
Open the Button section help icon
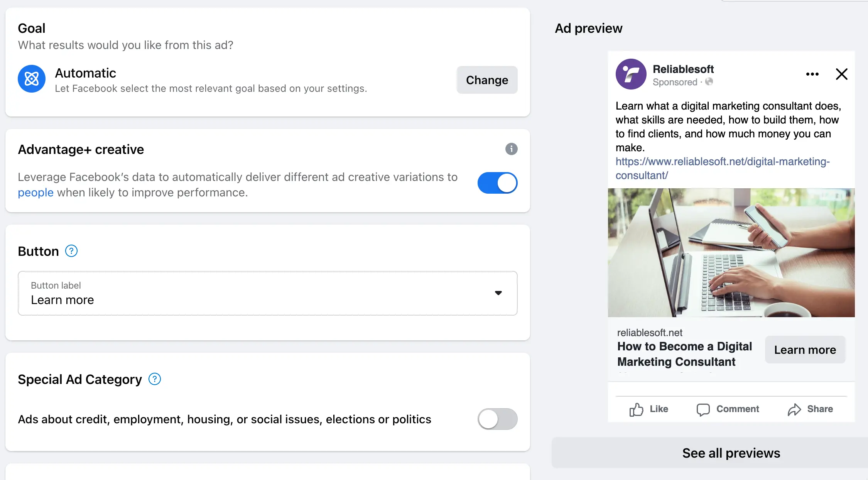[71, 251]
